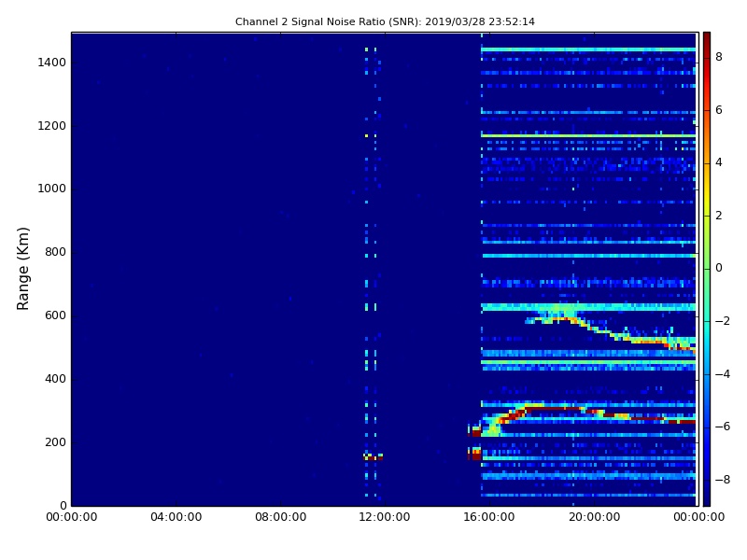Viewport: 747px width, 560px height.
Task: Click the 200 range tick label
Action: click(55, 441)
